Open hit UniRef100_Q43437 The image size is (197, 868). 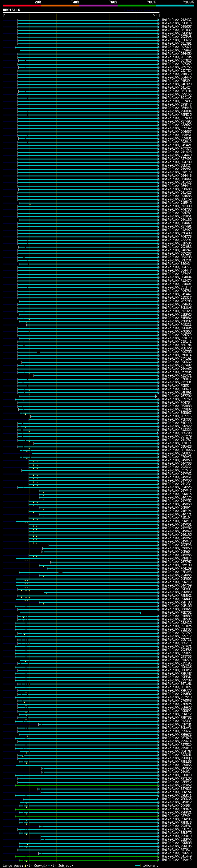pos(177,20)
